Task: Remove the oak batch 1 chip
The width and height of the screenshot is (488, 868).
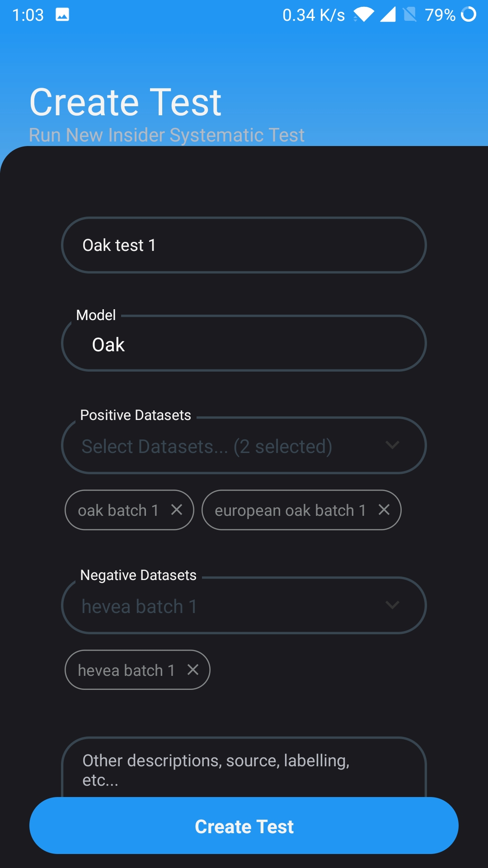Action: point(177,510)
